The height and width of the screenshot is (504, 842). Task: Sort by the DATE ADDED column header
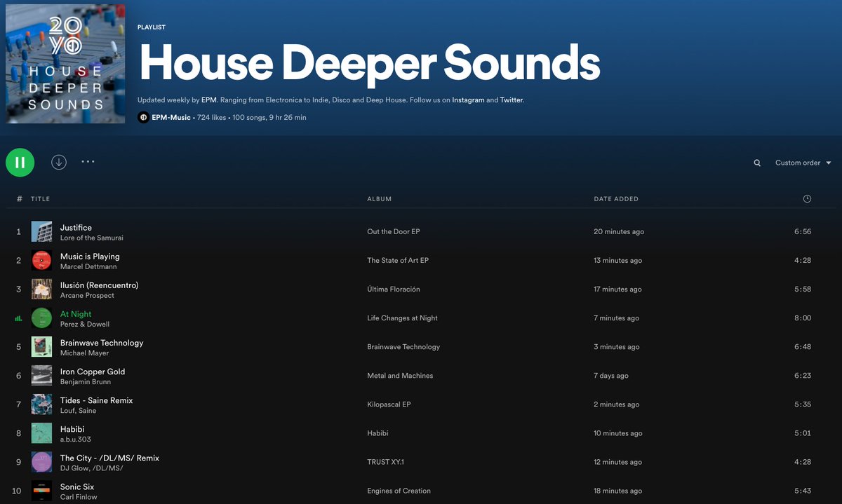coord(616,199)
